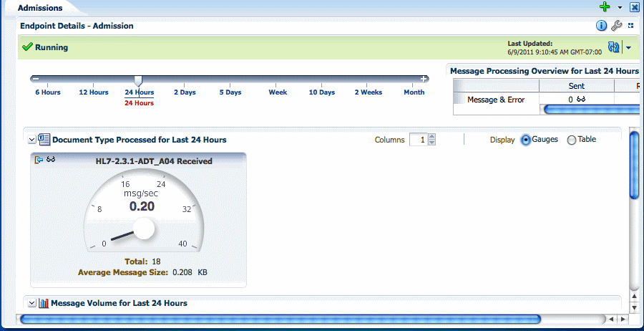Select the 12 Hours time range

[x=94, y=92]
